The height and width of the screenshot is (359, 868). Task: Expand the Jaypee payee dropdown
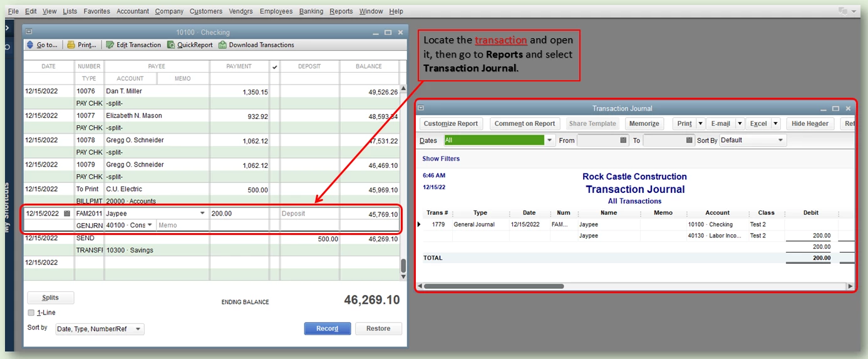202,214
